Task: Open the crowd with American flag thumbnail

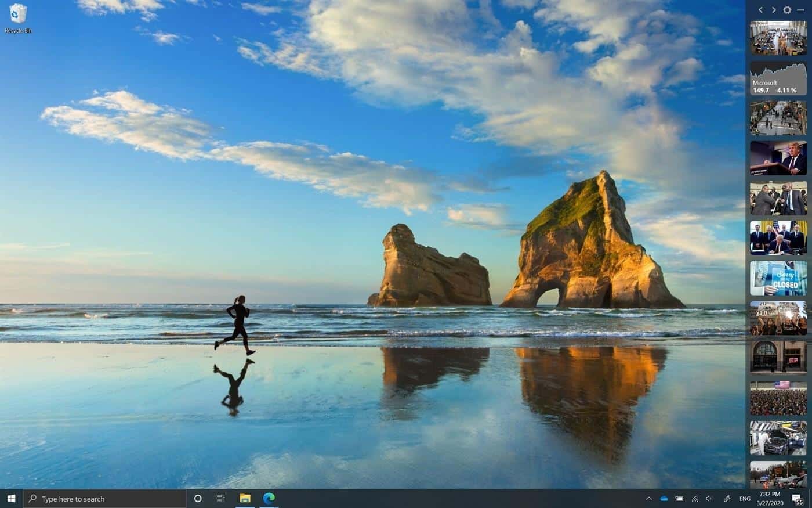Action: 778,398
